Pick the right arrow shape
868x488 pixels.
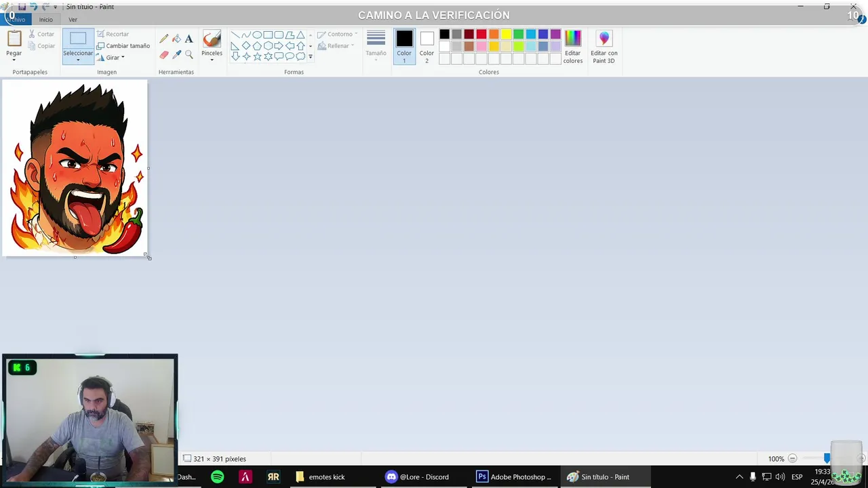pos(279,45)
